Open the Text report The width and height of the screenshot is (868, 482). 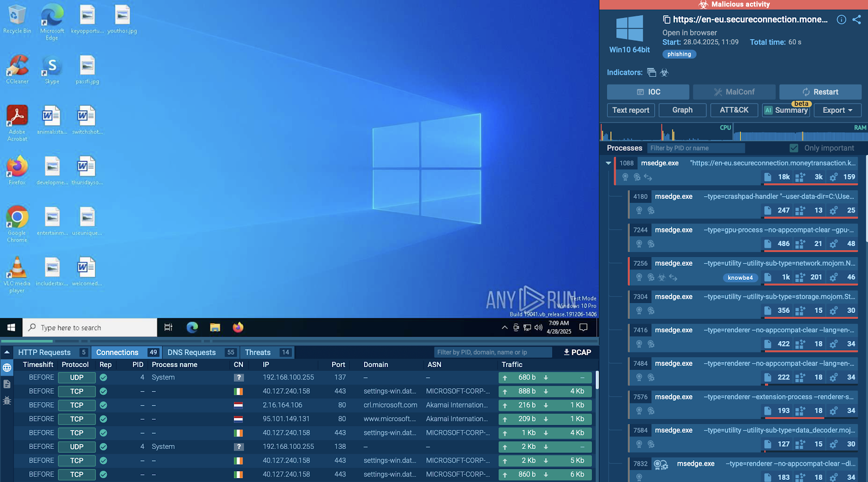pyautogui.click(x=630, y=110)
